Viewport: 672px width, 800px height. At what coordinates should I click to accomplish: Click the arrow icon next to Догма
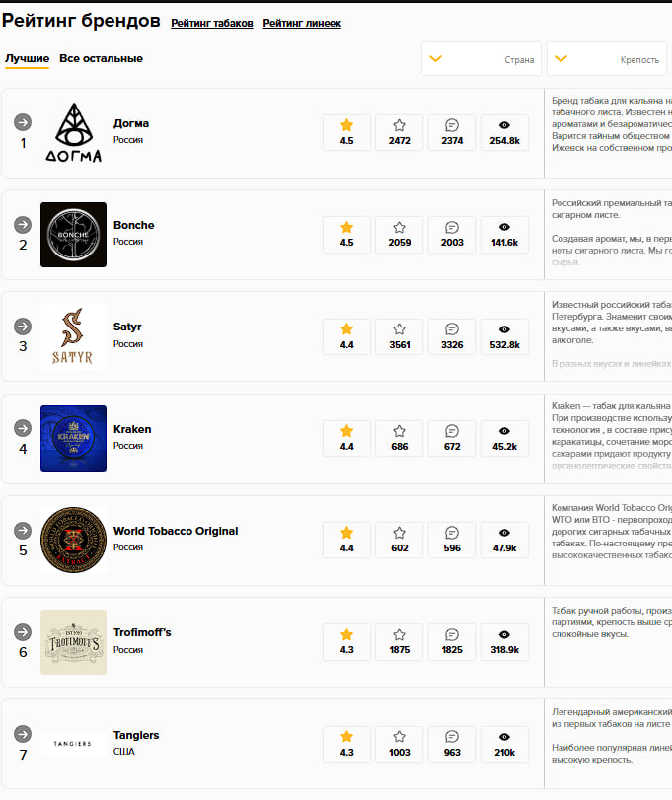point(23,122)
